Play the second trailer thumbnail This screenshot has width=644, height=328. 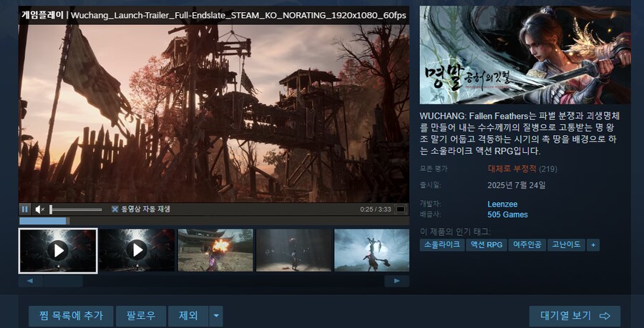point(137,250)
